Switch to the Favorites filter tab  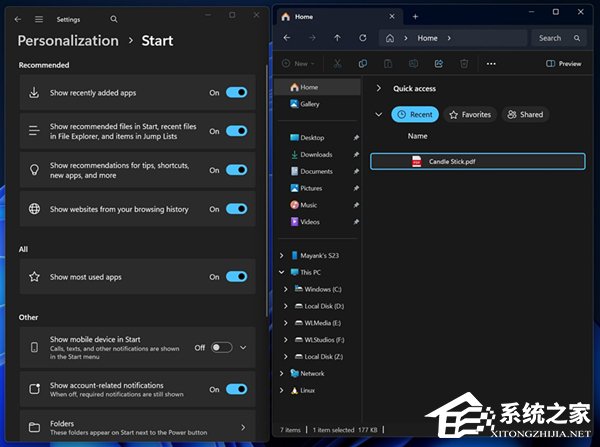[470, 114]
